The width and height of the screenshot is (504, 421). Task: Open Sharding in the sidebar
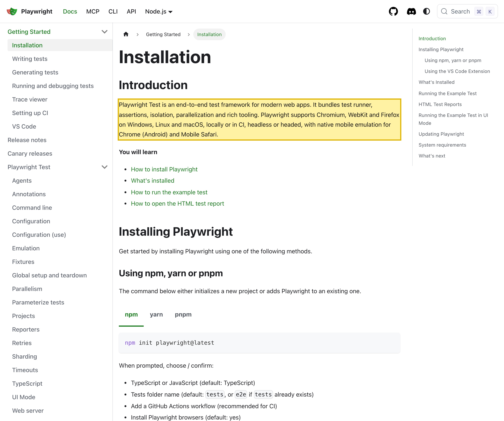(24, 357)
